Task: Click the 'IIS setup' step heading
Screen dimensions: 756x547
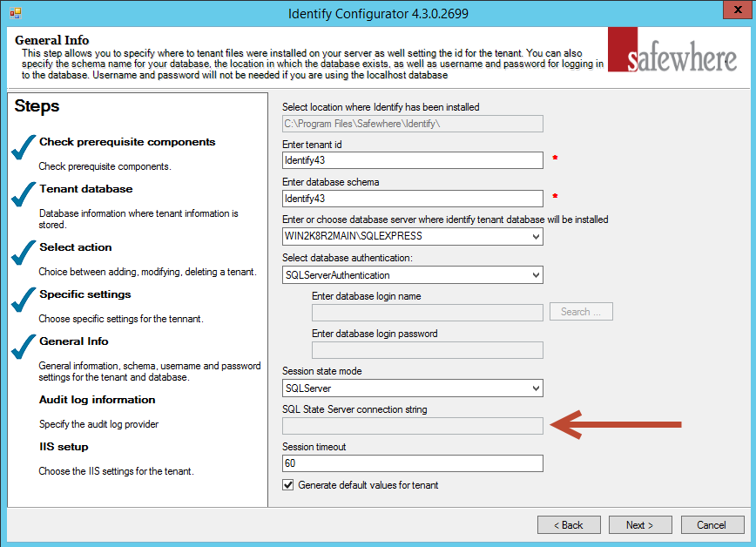Action: pos(64,447)
